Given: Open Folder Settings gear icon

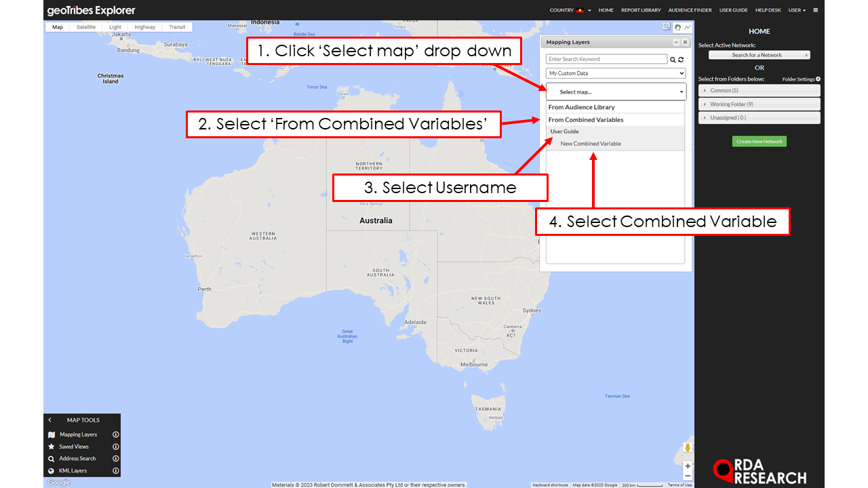Looking at the screenshot, I should (818, 79).
